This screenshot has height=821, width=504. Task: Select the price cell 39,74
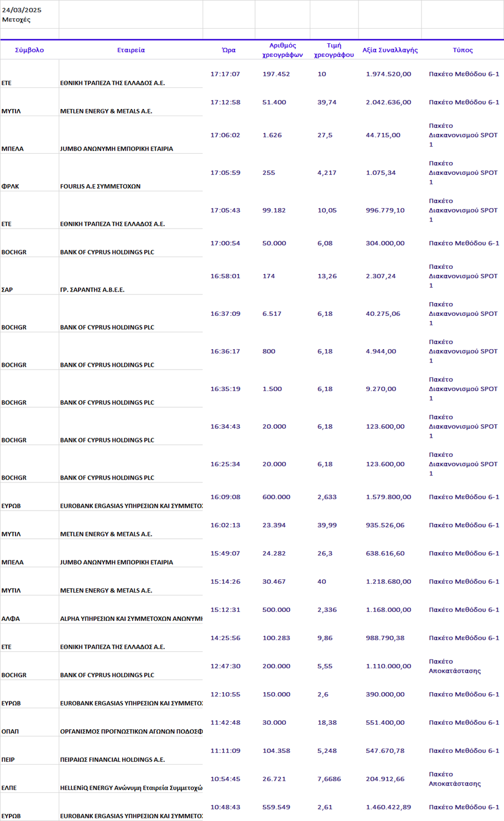pos(327,102)
